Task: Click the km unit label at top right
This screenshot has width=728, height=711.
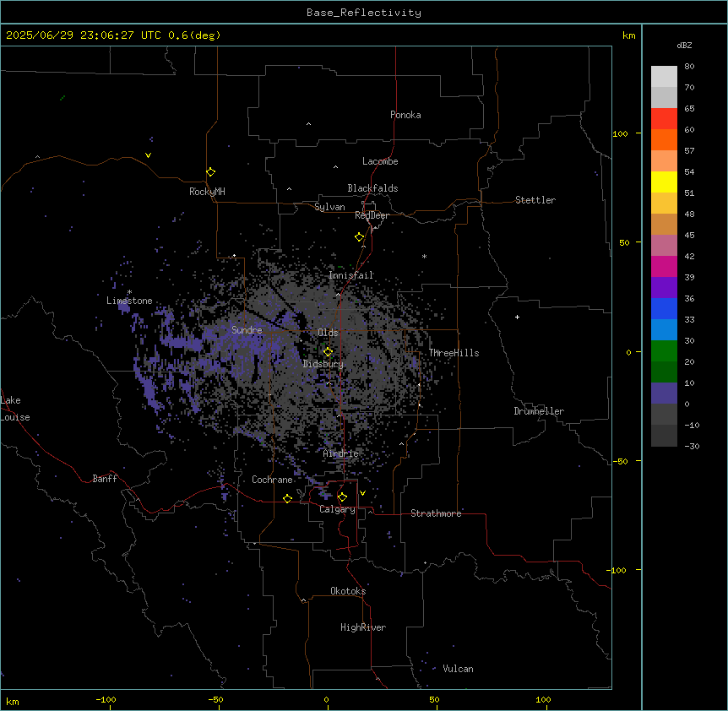Action: [629, 35]
